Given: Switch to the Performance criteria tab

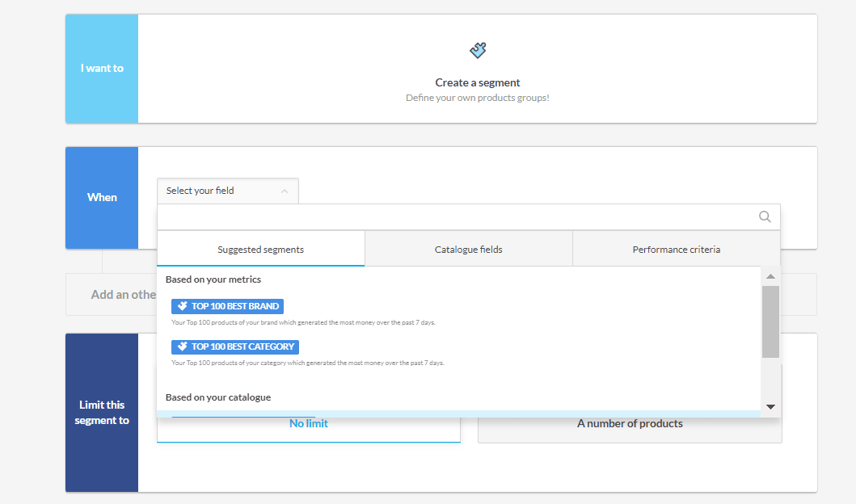Looking at the screenshot, I should click(677, 250).
